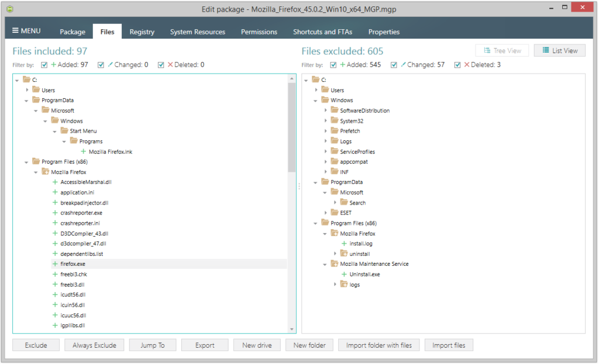
Task: Click the plus icon beside dependentlibs.list
Action: (x=55, y=254)
